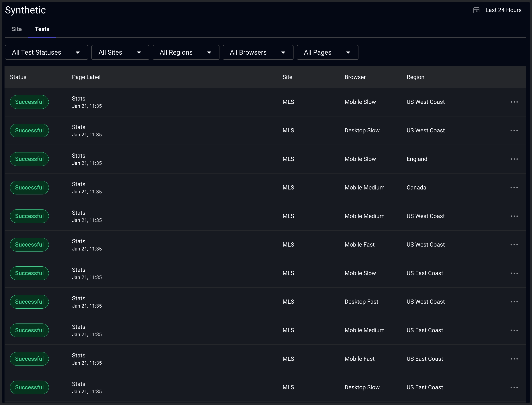
Task: Click the actions menu on the Desktop Fast row
Action: tap(514, 302)
